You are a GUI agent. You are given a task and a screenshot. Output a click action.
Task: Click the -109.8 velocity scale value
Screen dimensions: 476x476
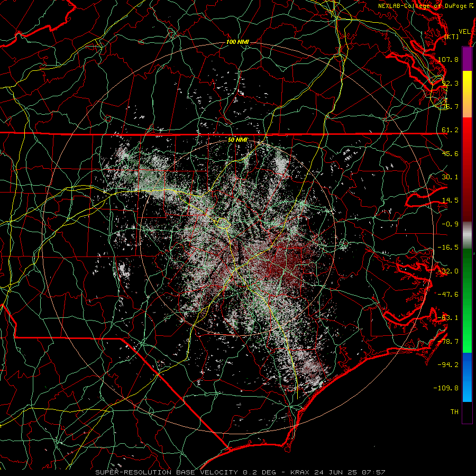pos(446,388)
